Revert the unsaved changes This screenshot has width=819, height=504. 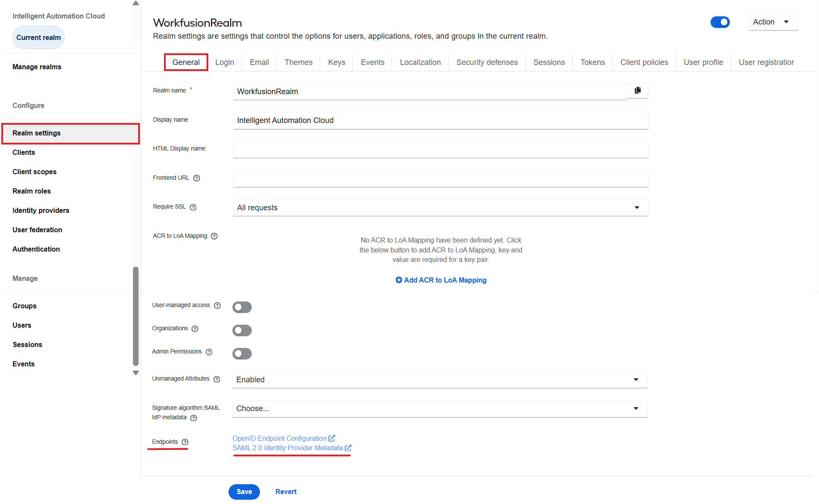click(286, 492)
